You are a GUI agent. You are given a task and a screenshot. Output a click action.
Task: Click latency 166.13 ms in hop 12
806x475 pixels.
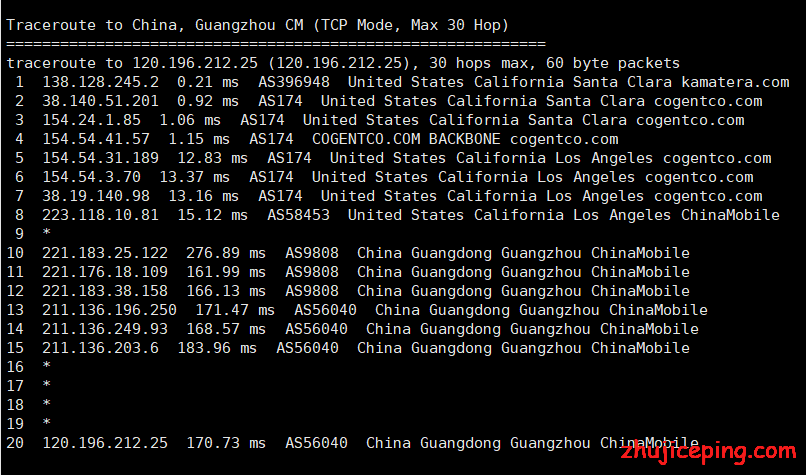(x=226, y=291)
